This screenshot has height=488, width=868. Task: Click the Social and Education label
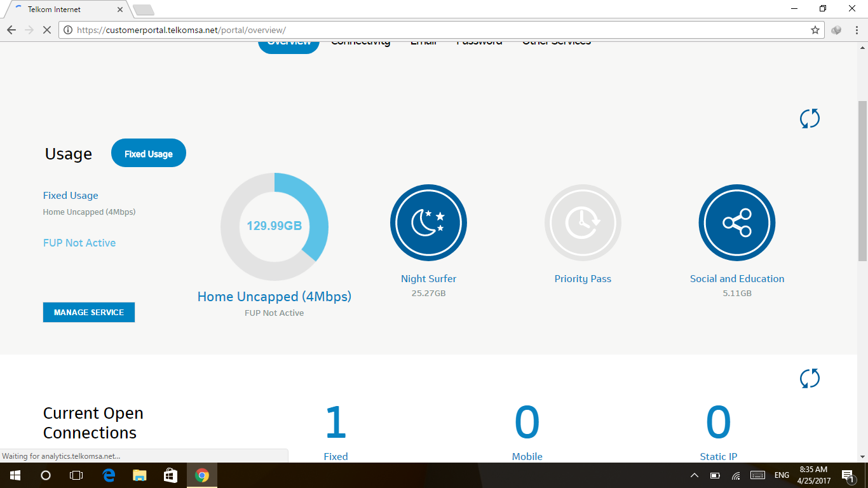[x=737, y=279]
